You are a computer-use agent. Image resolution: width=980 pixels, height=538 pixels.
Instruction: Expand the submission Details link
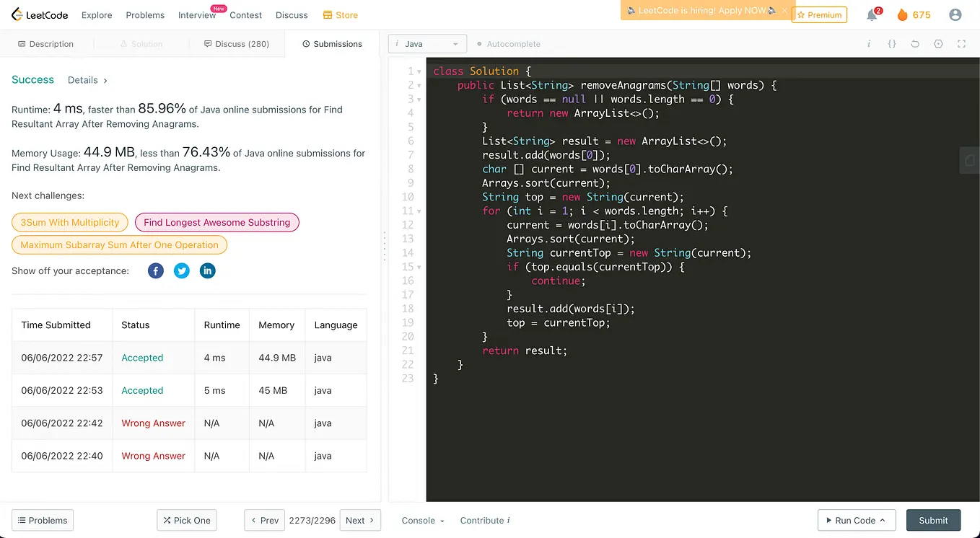(87, 80)
